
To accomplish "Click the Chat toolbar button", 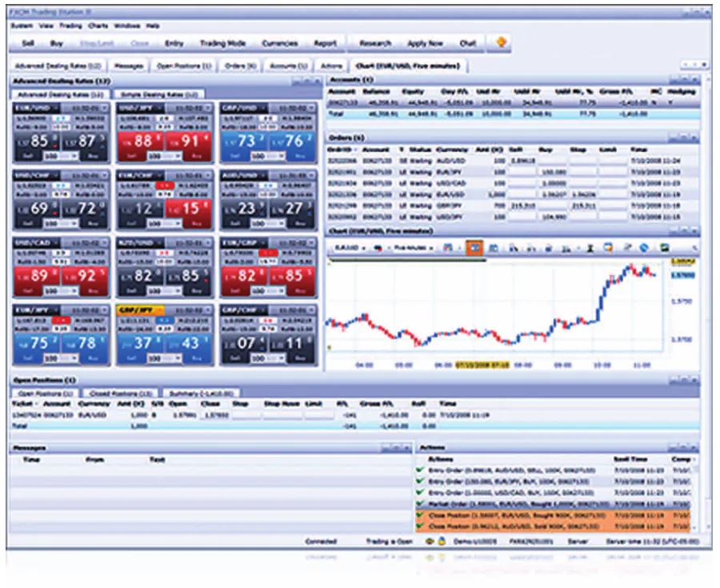I will click(x=468, y=43).
